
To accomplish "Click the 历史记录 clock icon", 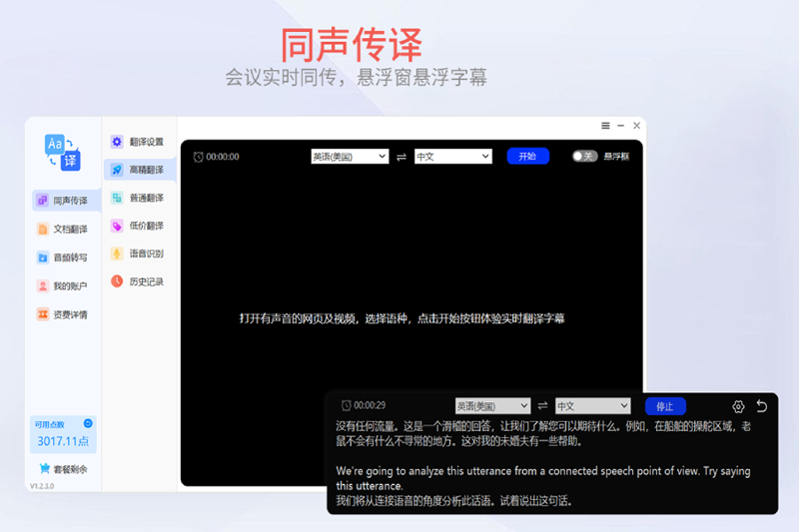I will tap(117, 281).
